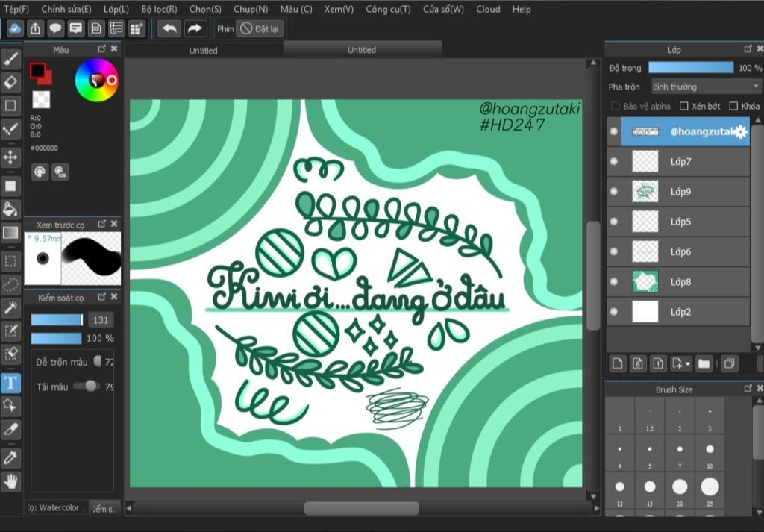The width and height of the screenshot is (764, 532).
Task: Click the Đặt lại reset button
Action: pos(260,29)
